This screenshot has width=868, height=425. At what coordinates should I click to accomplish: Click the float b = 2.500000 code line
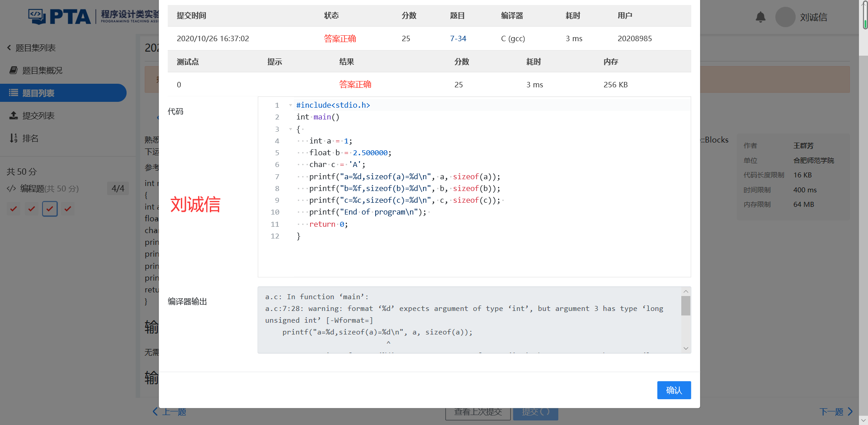(350, 153)
